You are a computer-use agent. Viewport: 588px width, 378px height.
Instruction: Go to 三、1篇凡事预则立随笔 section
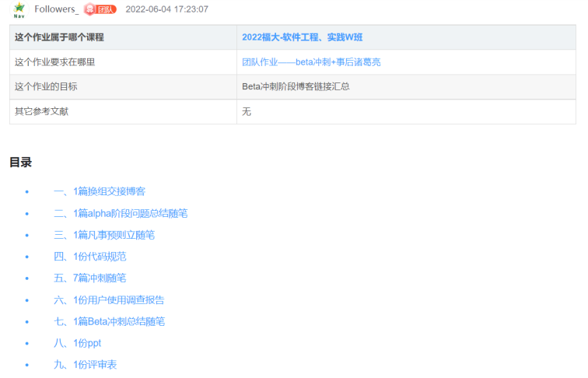tap(104, 235)
